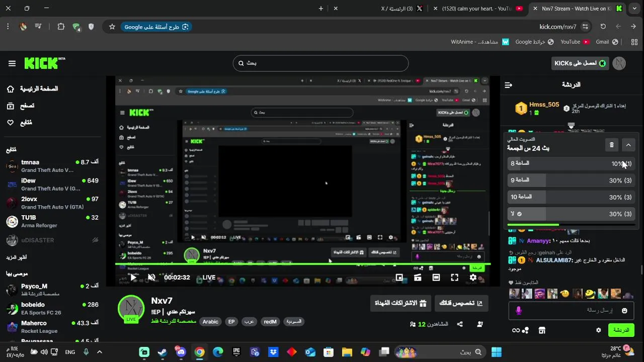This screenshot has width=644, height=362.
Task: Open the Following item in sidebar
Action: pyautogui.click(x=19, y=123)
